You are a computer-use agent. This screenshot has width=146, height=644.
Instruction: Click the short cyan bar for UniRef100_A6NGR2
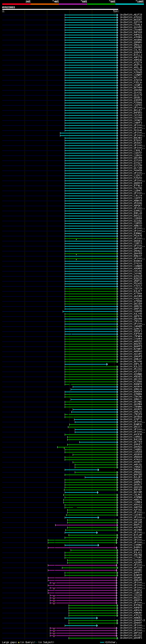tap(81, 618)
